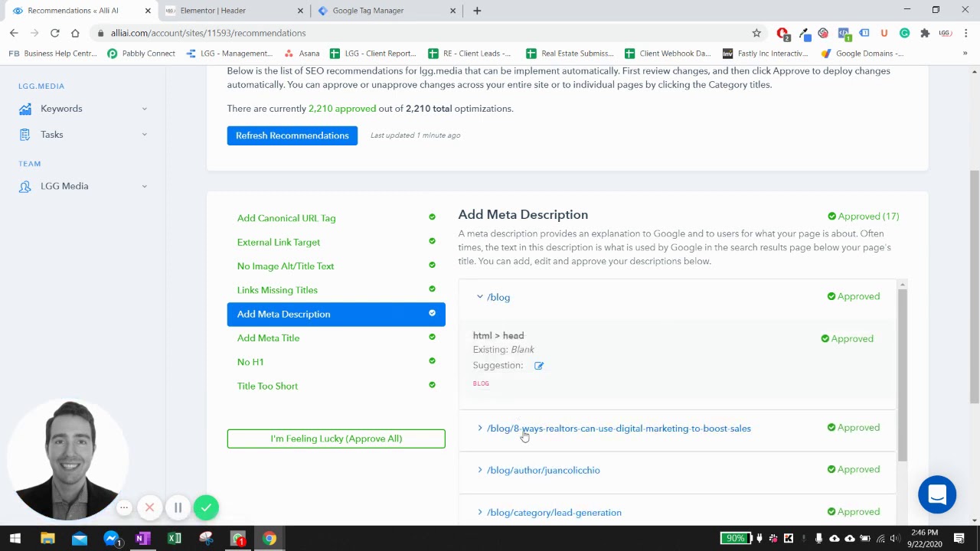The height and width of the screenshot is (551, 980).
Task: Click the Refresh Recommendations button
Action: (x=292, y=135)
